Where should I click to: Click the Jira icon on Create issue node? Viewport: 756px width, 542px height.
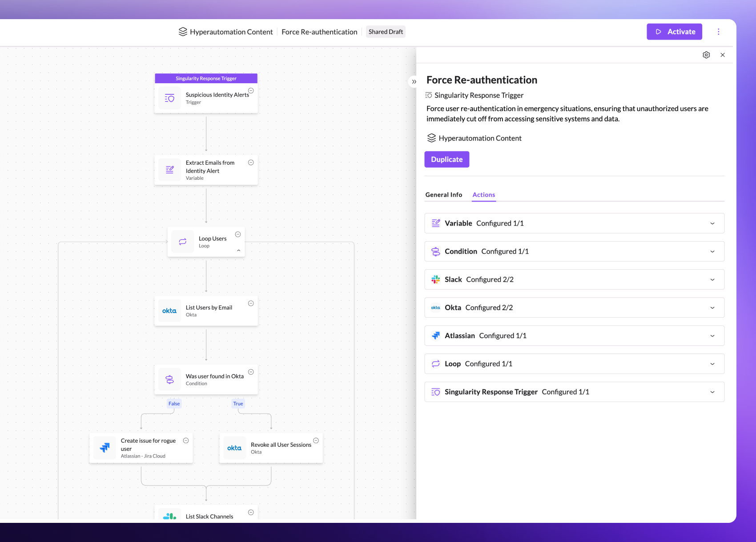(105, 448)
